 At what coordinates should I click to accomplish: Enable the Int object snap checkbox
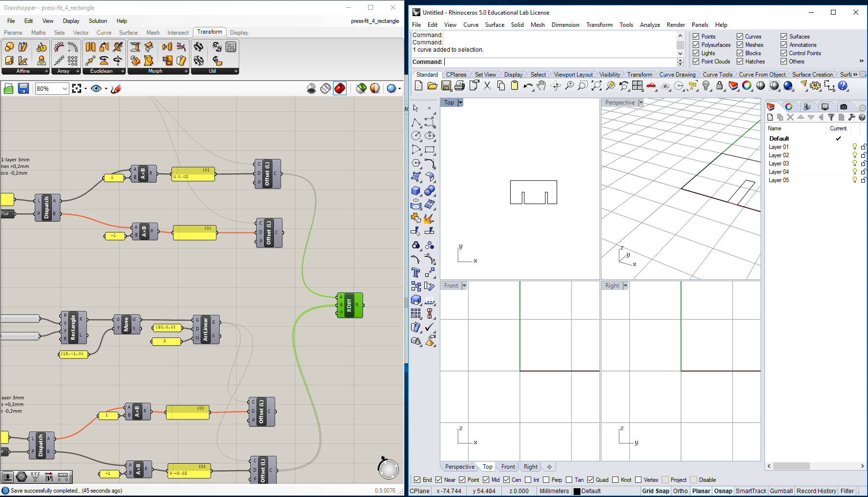[528, 480]
